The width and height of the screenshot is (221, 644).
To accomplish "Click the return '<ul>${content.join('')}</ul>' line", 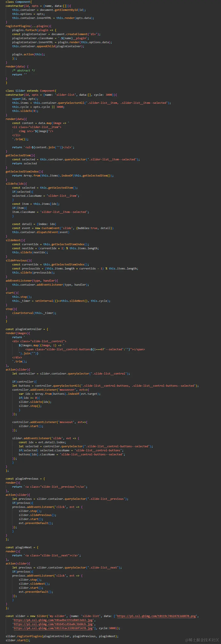I will (43, 147).
